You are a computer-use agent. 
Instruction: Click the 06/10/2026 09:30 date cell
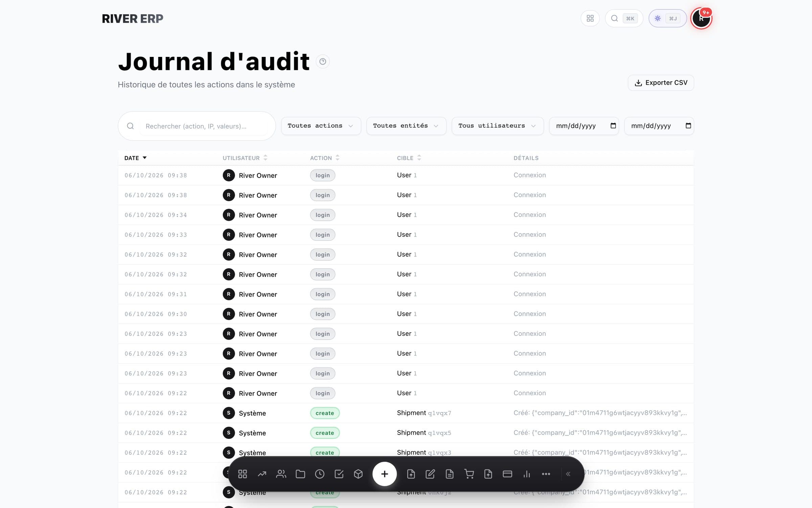(x=156, y=314)
